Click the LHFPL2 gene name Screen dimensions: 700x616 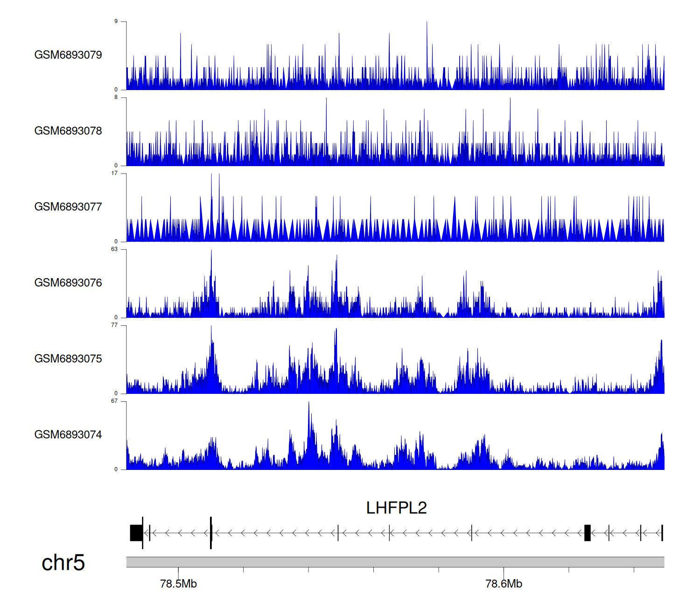(x=396, y=508)
